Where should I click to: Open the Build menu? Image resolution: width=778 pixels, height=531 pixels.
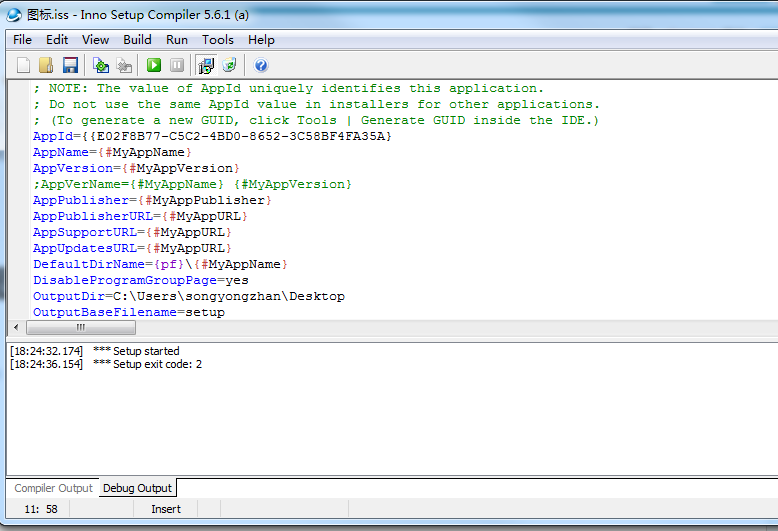137,40
